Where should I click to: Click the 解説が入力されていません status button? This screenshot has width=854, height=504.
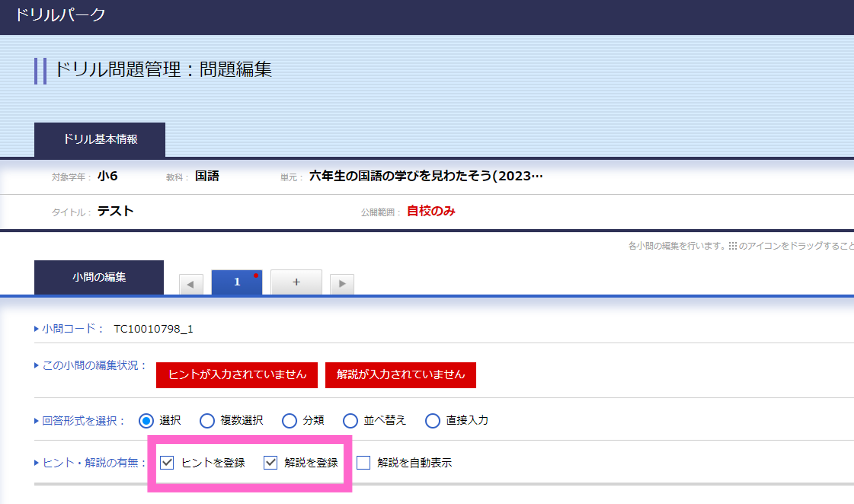(x=401, y=375)
